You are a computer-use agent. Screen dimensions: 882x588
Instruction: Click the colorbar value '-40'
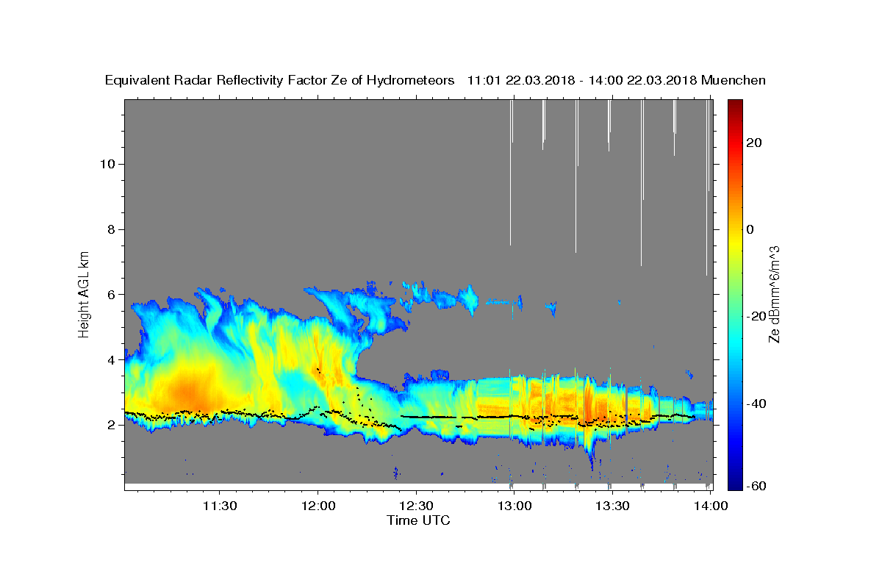(756, 403)
